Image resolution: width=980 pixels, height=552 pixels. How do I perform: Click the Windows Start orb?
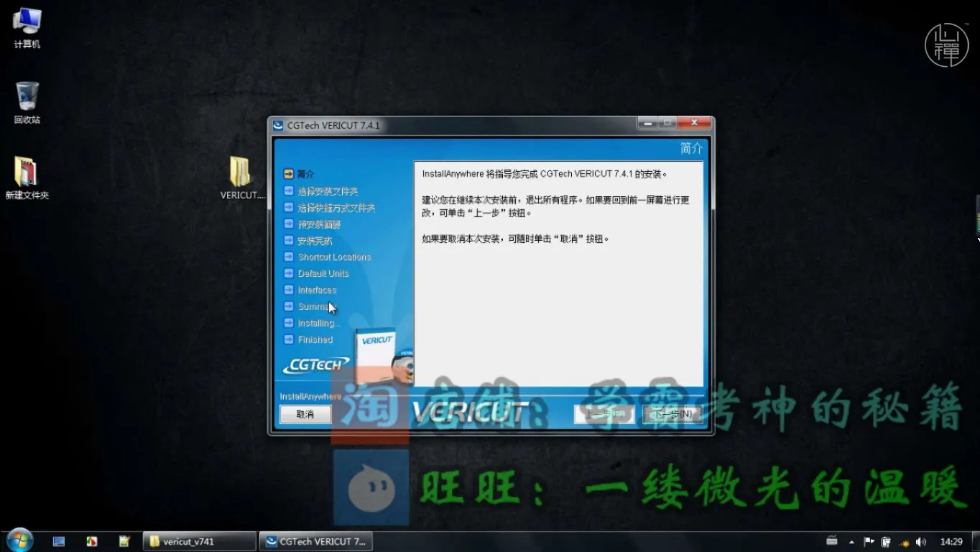[x=19, y=540]
